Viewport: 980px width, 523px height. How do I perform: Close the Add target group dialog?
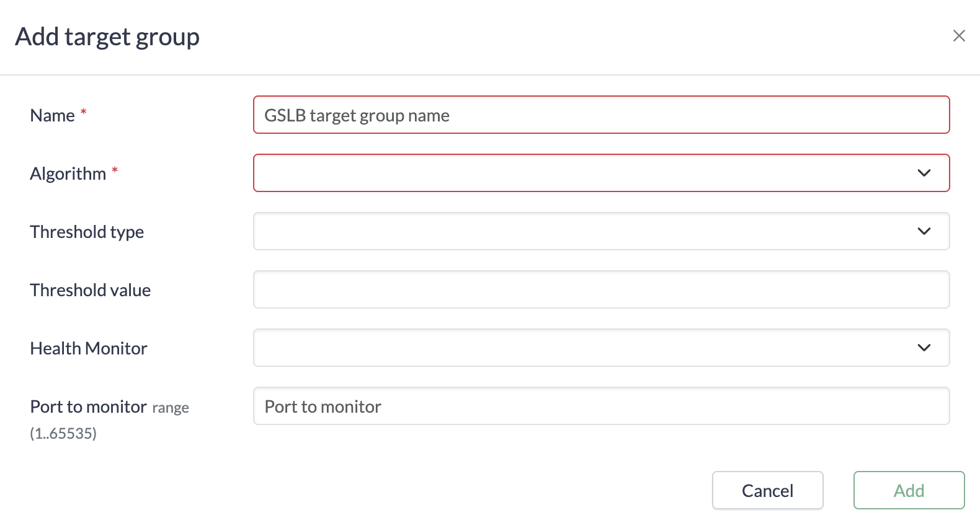[x=959, y=36]
